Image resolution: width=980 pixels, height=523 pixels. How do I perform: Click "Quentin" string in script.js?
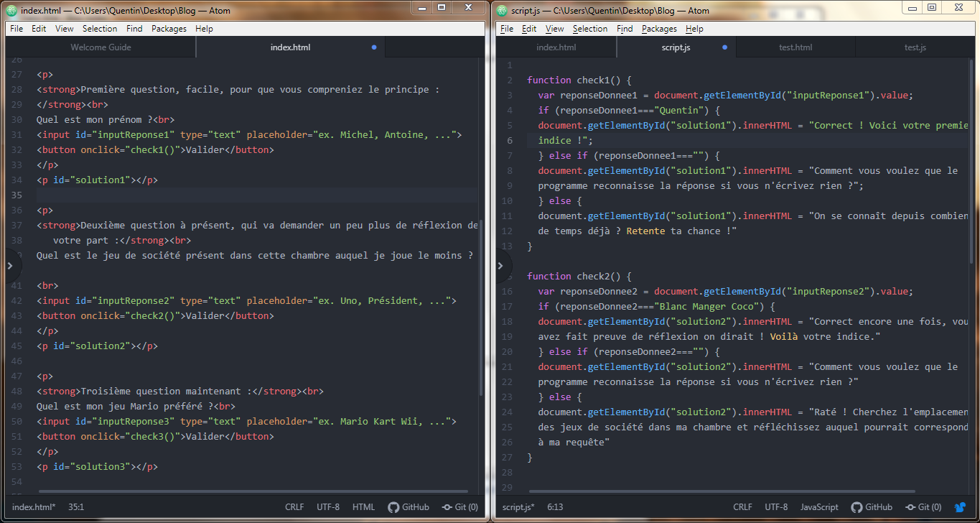point(678,110)
